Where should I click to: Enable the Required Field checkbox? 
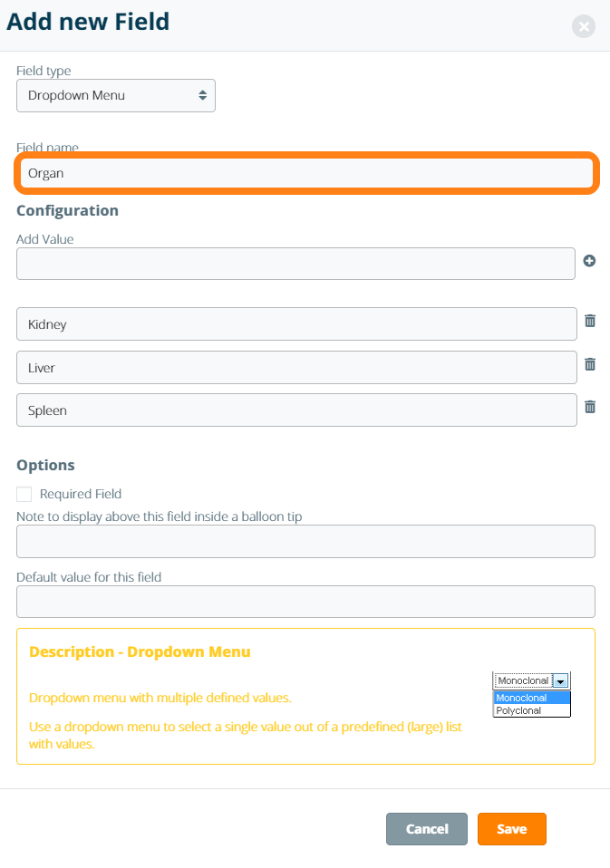coord(24,494)
